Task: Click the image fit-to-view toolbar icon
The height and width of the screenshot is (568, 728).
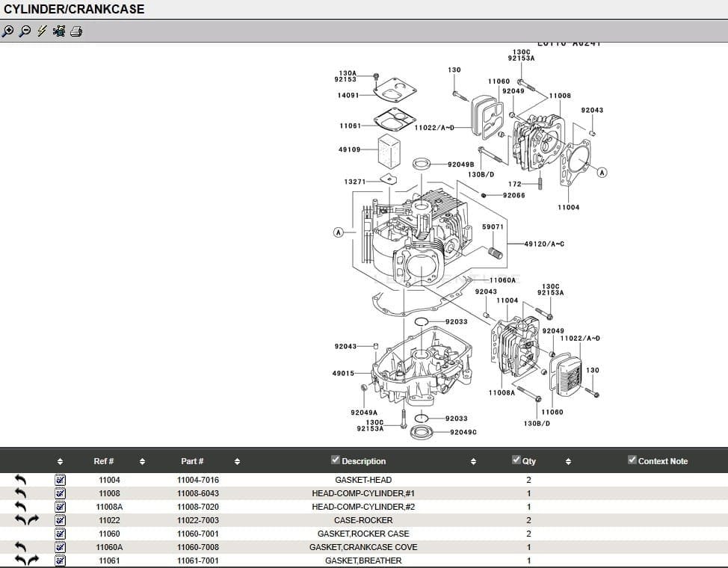Action: coord(59,31)
